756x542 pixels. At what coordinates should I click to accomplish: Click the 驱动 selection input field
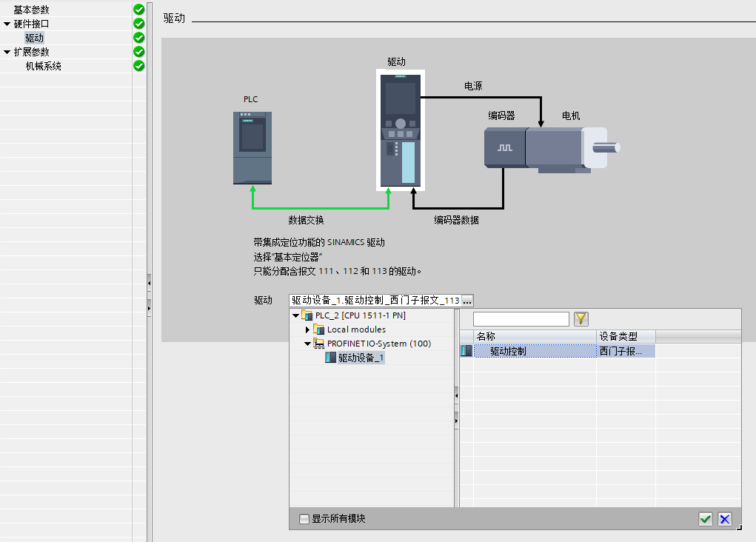tap(375, 301)
